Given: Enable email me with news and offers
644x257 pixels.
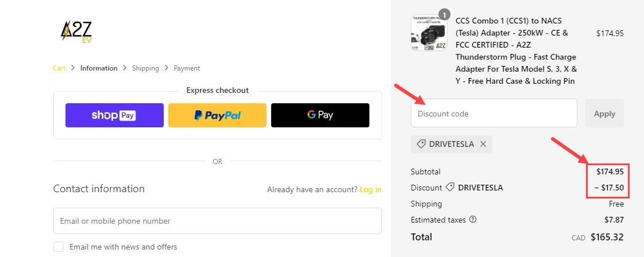Looking at the screenshot, I should [x=59, y=247].
